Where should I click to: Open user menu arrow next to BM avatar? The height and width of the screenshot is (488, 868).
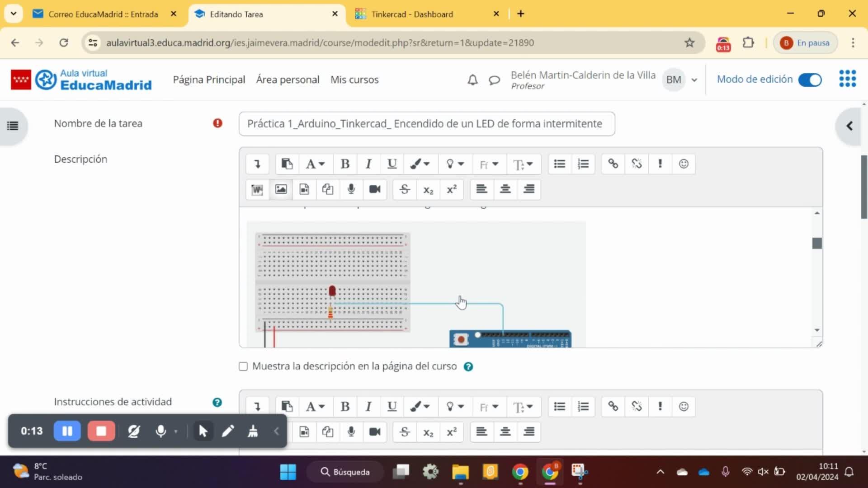click(x=694, y=80)
